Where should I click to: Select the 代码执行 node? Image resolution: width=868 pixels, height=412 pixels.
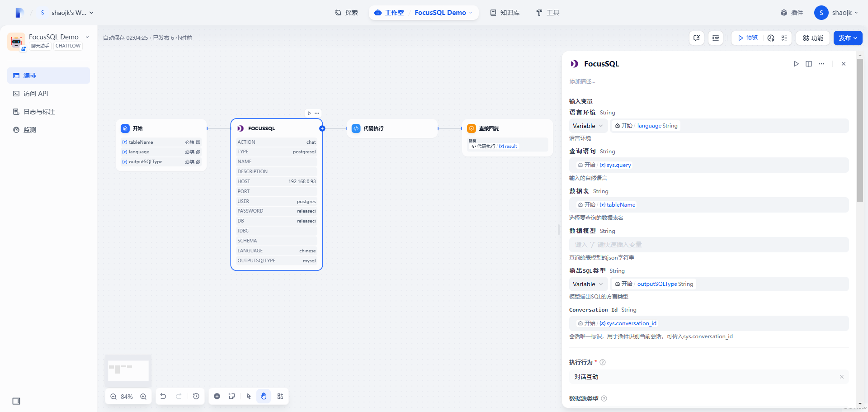coord(392,128)
